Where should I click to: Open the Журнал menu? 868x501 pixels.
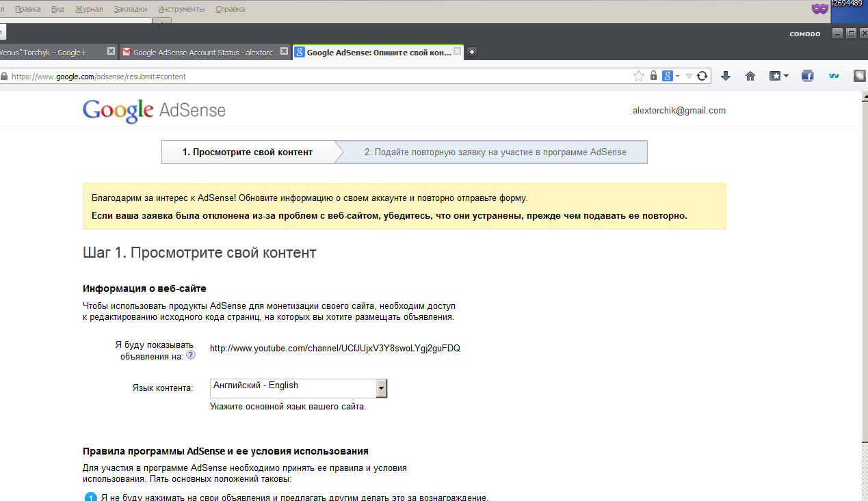point(89,9)
